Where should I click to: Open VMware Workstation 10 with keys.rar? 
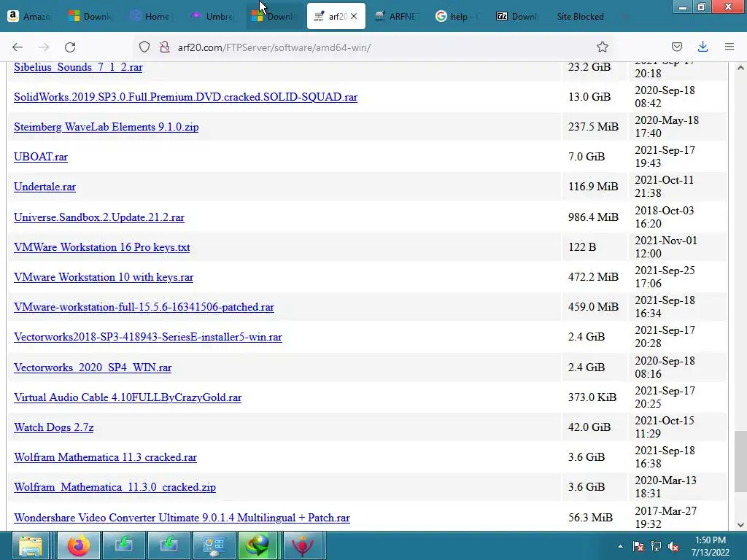coord(104,277)
